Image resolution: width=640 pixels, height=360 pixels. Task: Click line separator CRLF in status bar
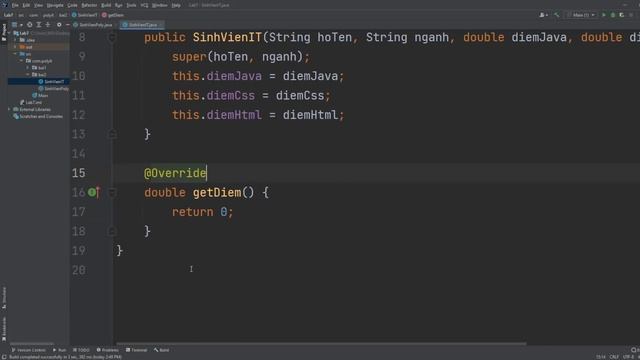614,357
